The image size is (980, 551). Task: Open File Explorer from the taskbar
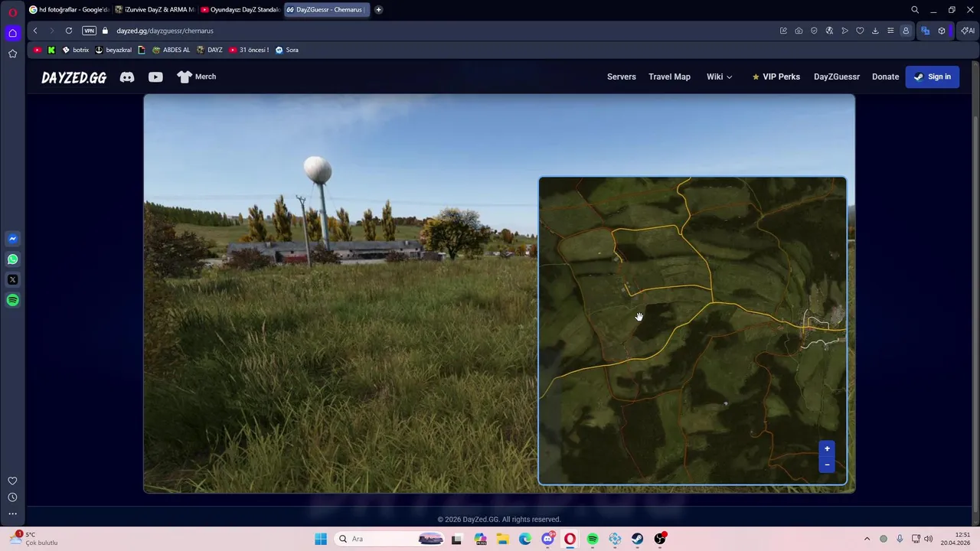(502, 539)
